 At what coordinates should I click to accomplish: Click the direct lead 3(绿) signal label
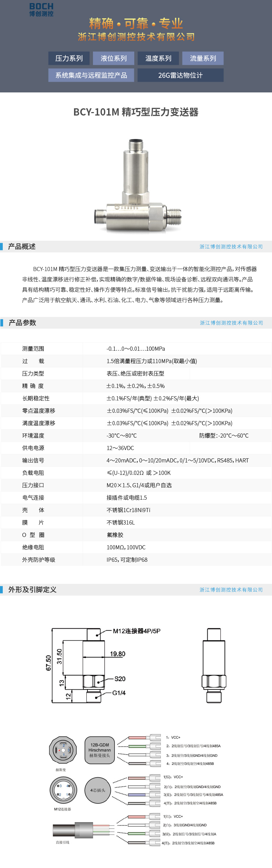pyautogui.click(x=189, y=834)
